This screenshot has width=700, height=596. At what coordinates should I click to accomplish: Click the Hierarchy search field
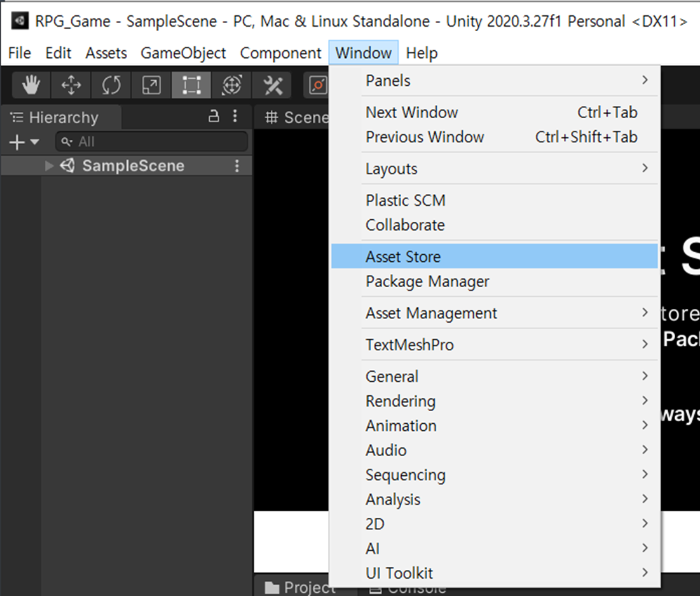click(x=151, y=142)
